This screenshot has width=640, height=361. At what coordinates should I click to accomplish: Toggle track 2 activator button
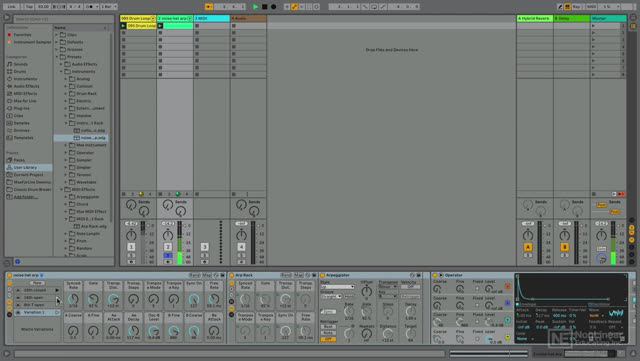pos(168,247)
